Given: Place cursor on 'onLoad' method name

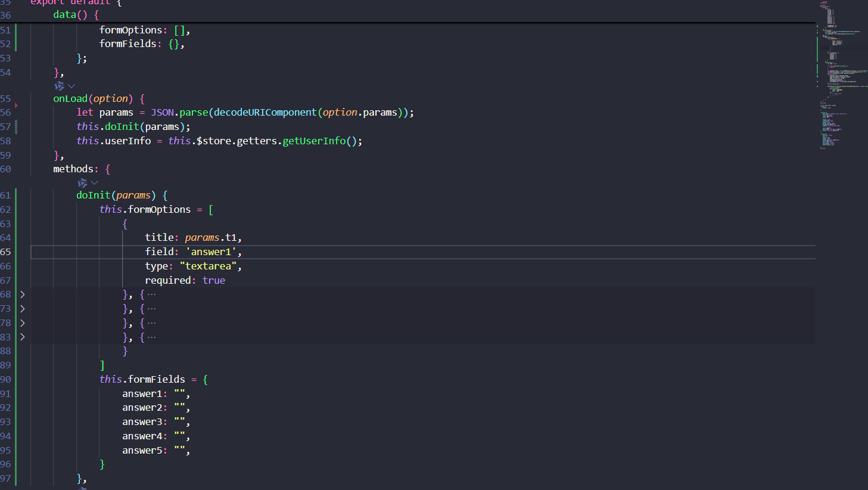Looking at the screenshot, I should click(70, 98).
